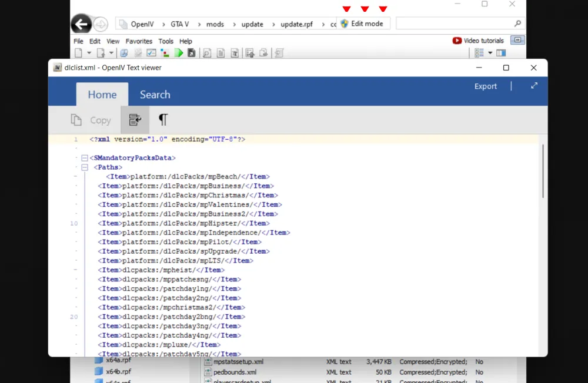Click the fullscreen expand arrows icon

[534, 86]
